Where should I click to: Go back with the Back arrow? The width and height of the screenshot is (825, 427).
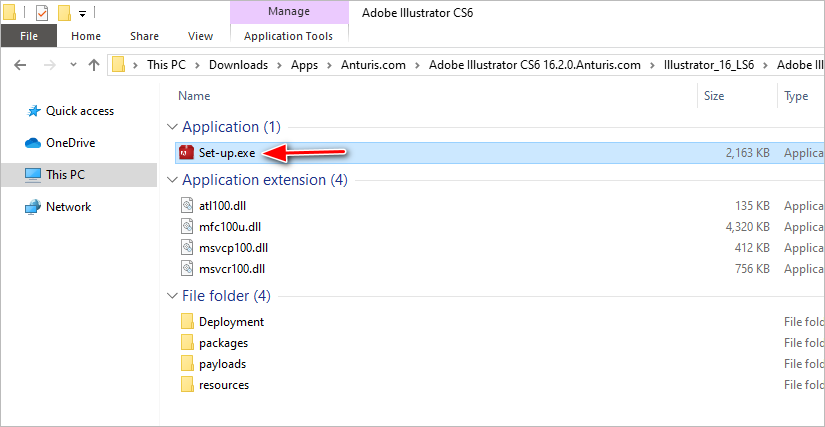click(22, 65)
